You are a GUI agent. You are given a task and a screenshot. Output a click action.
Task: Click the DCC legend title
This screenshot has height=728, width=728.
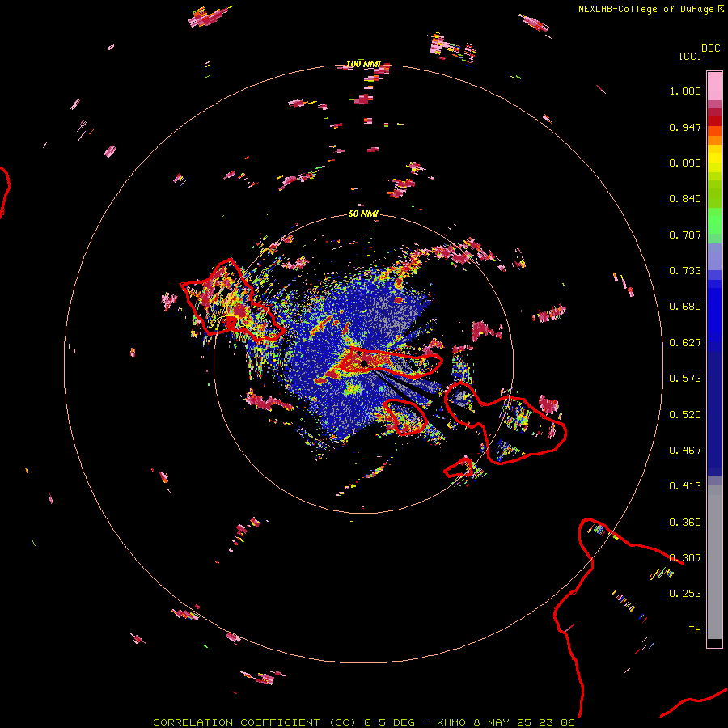(x=711, y=49)
